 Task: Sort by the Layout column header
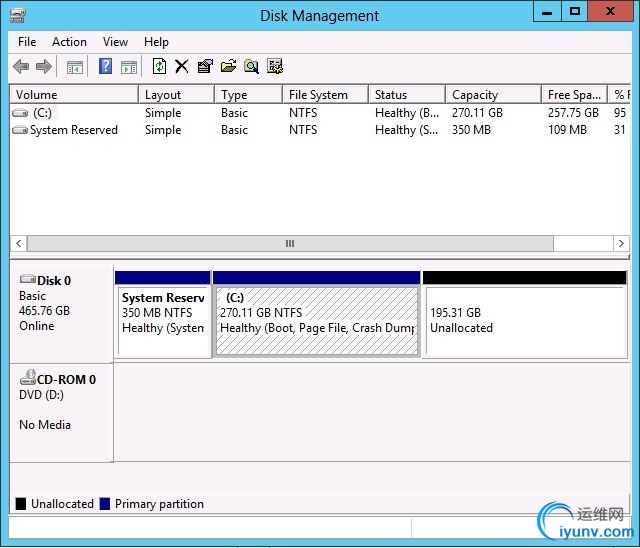coord(176,95)
